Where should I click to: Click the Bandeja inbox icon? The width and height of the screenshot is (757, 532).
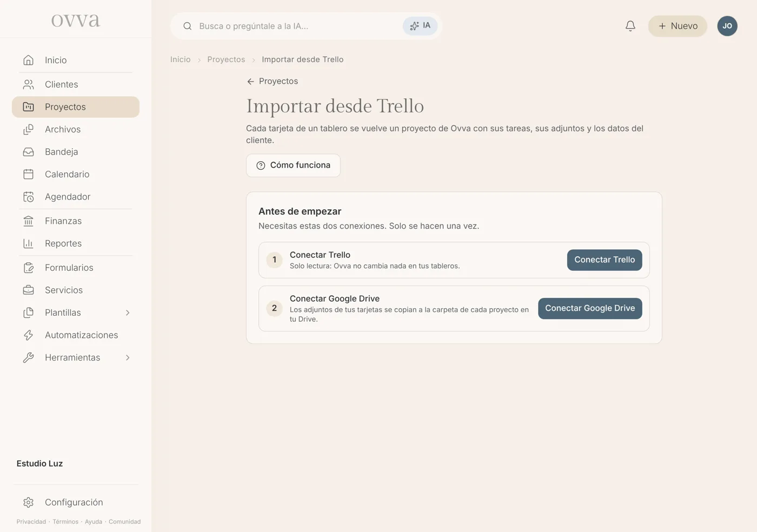click(x=29, y=152)
